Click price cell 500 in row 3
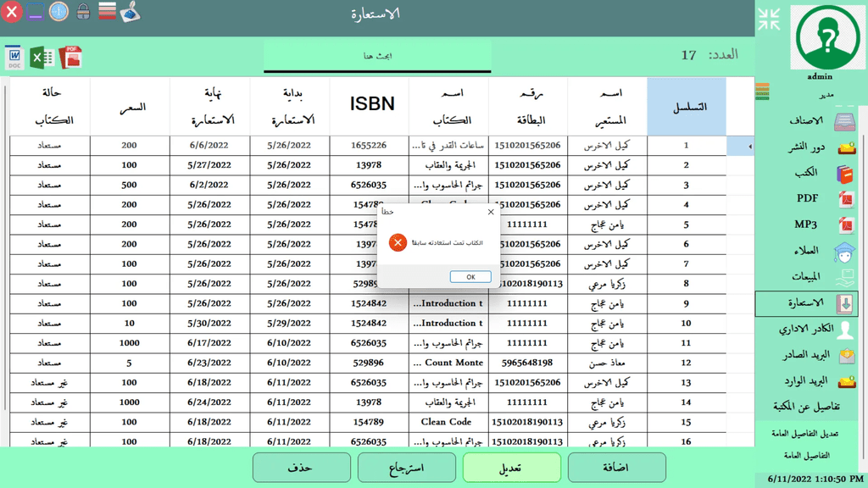The height and width of the screenshot is (488, 868). (x=130, y=185)
